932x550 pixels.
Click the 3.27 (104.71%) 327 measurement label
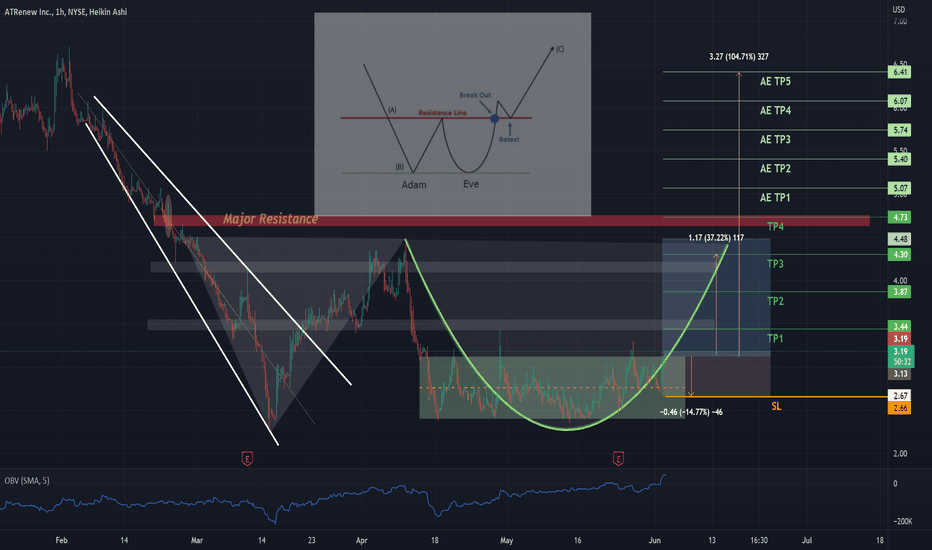(x=739, y=57)
